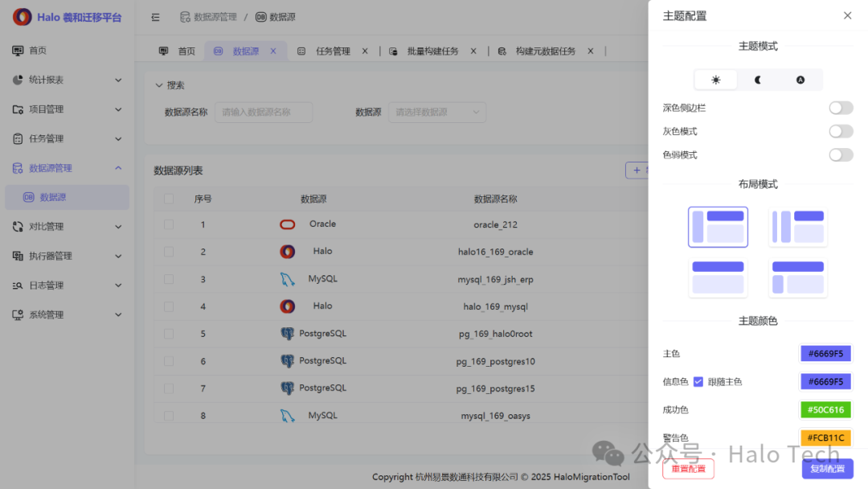Screen dimensions: 868x489
Task: Expand the 统计报表 sidebar menu
Action: 67,80
